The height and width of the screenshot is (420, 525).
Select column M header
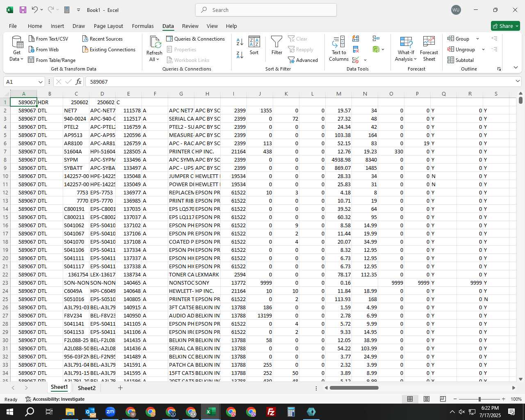point(338,94)
